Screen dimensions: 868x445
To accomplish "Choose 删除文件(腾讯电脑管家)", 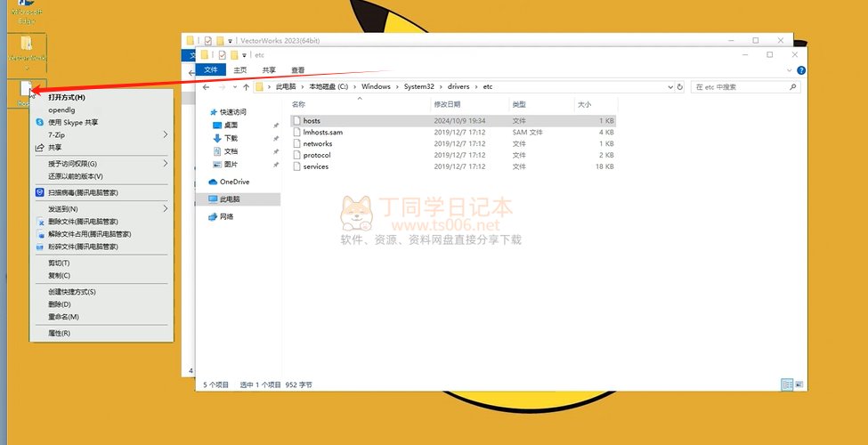I will [x=101, y=222].
